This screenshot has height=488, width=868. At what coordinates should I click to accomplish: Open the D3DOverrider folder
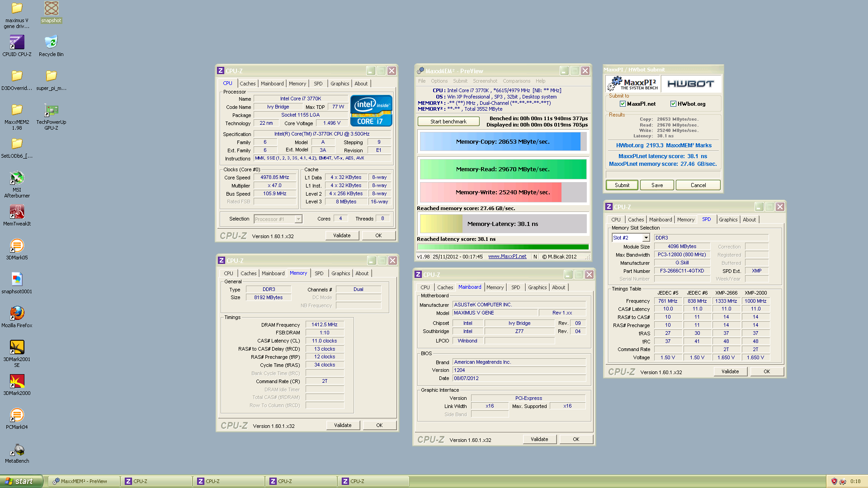coord(17,80)
